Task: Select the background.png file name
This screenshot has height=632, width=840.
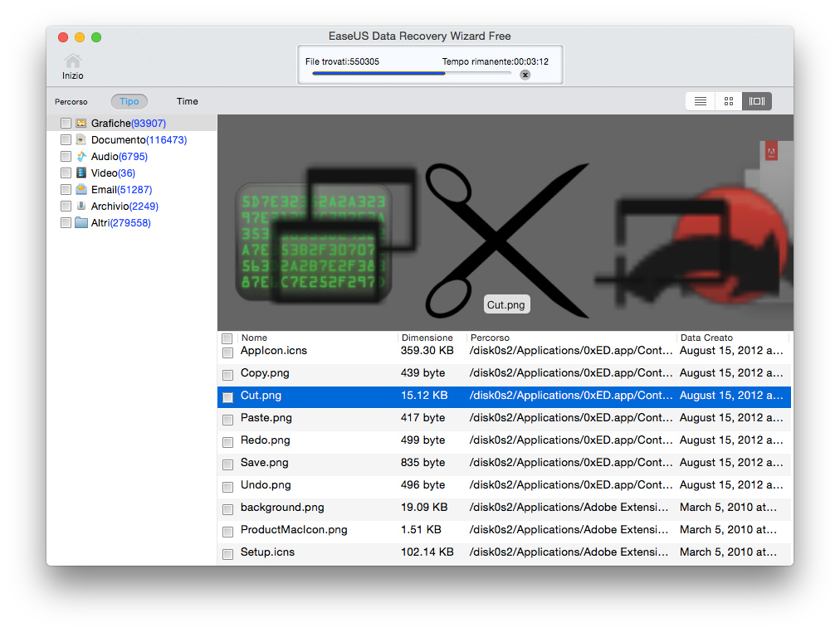Action: (x=282, y=508)
